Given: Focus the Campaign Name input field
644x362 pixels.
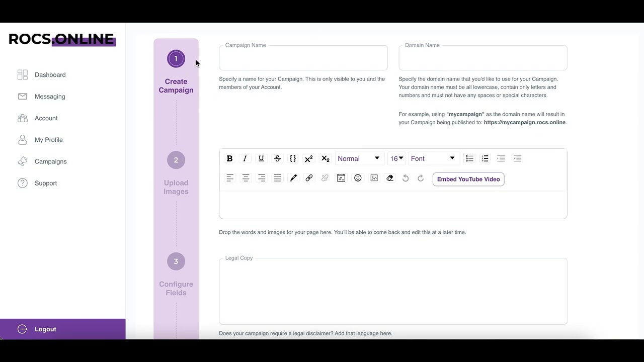Looking at the screenshot, I should tap(303, 58).
